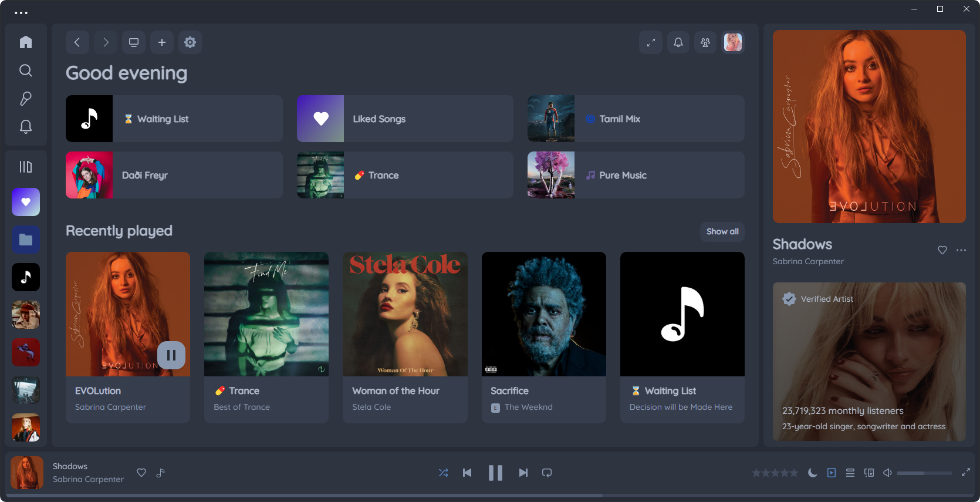Click the Sabrina Carpenter link under EVOLution
Image resolution: width=980 pixels, height=502 pixels.
point(110,407)
